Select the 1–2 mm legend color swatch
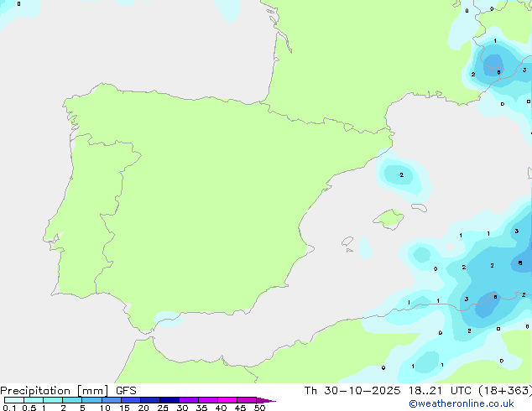 pos(53,400)
